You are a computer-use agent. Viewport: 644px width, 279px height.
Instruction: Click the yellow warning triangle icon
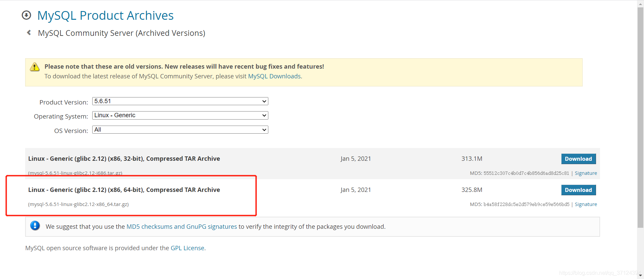(x=35, y=67)
